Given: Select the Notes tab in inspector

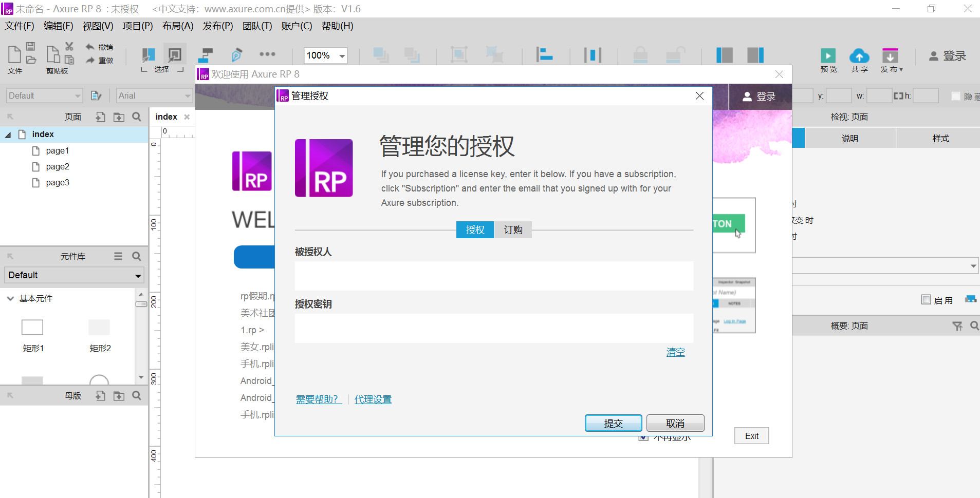Looking at the screenshot, I should (850, 139).
